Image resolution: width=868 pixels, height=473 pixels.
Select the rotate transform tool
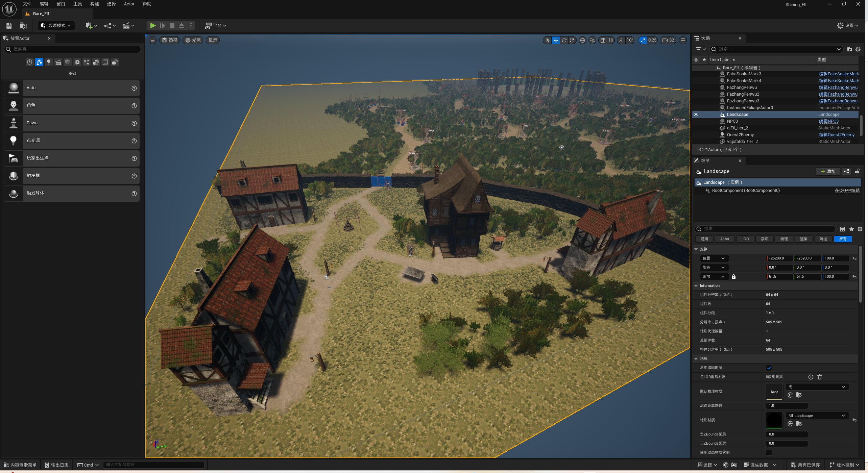[x=564, y=40]
